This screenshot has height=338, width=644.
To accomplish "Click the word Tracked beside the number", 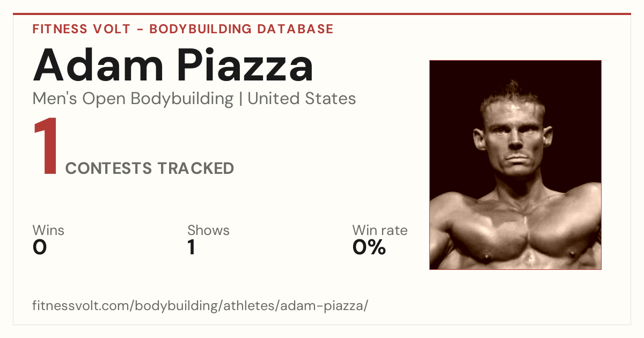I will click(195, 168).
